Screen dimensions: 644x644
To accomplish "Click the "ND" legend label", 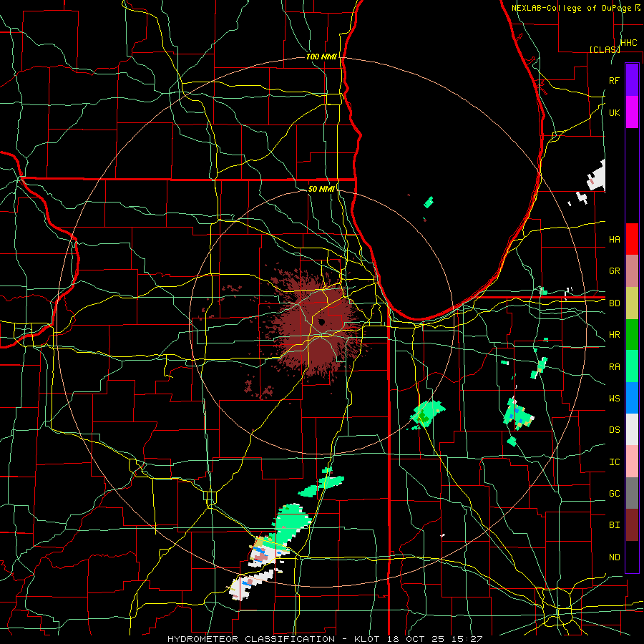I will (x=615, y=557).
